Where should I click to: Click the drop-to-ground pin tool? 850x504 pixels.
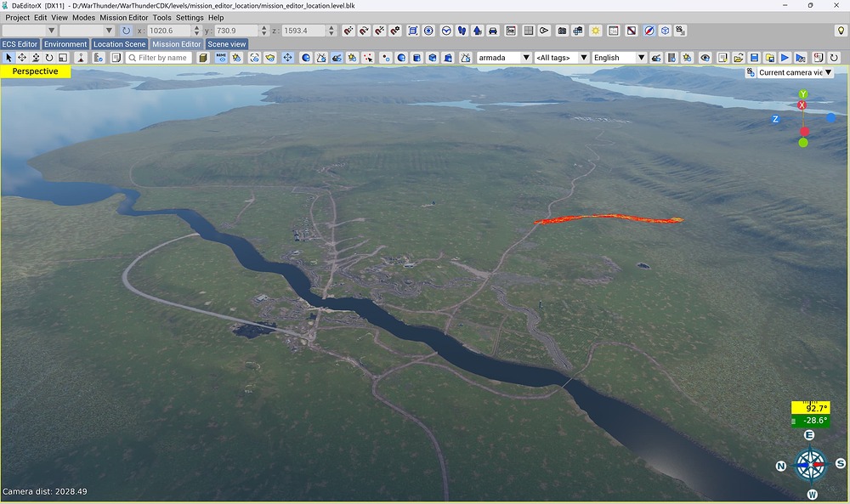tap(81, 58)
